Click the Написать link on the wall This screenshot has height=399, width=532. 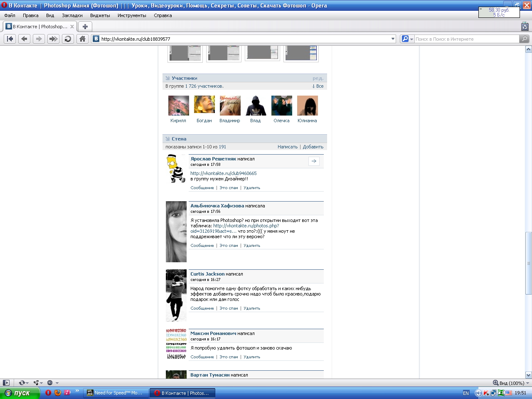[x=288, y=147]
